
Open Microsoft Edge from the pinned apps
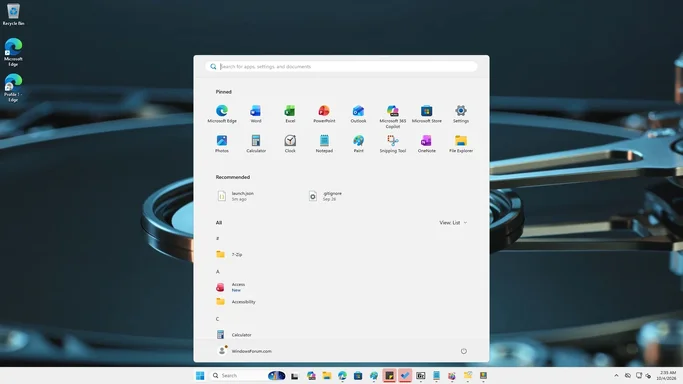(222, 114)
